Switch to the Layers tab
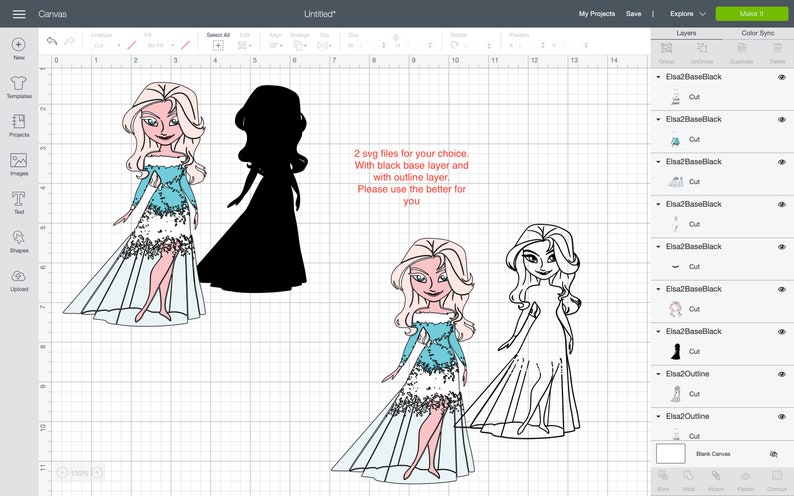Viewport: 794px width, 496px height. click(x=686, y=33)
